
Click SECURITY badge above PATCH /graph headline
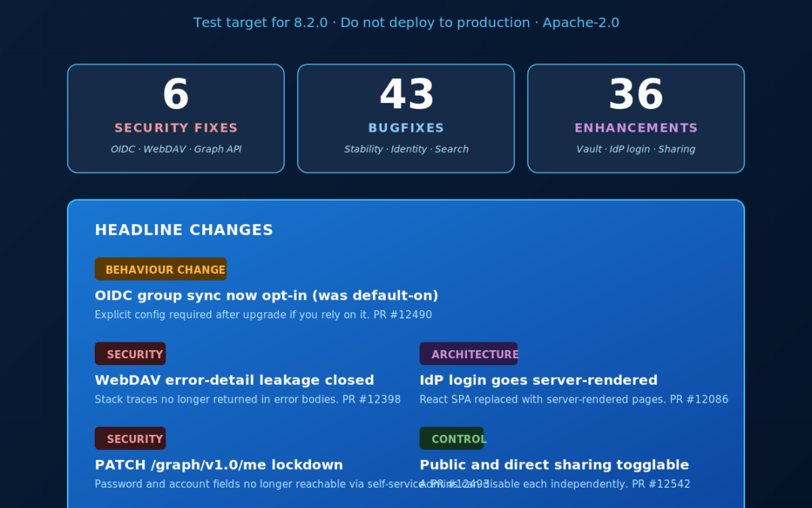pos(130,438)
